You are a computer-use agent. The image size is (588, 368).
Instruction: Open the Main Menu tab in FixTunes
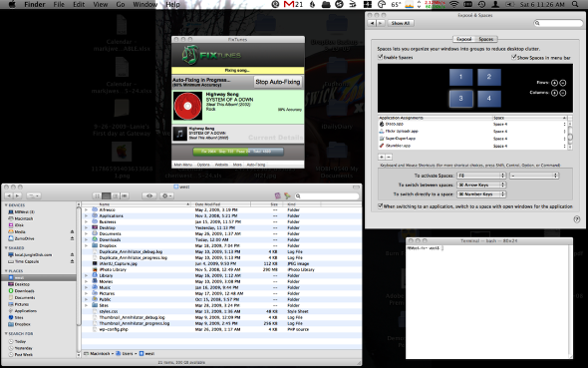pyautogui.click(x=183, y=165)
